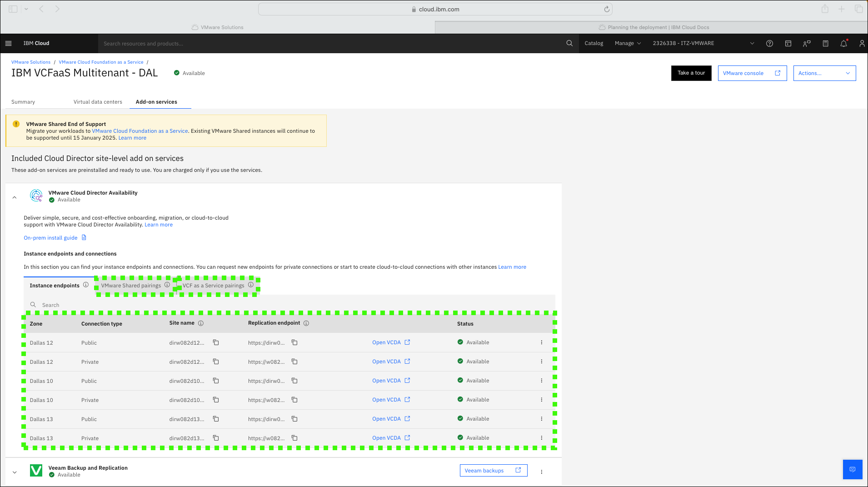Click info icon beside Replication endpoint header
The width and height of the screenshot is (868, 487).
[x=306, y=323]
